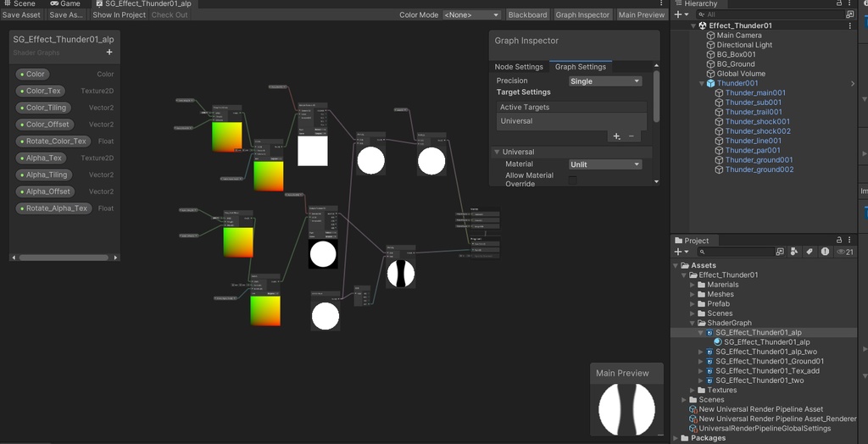868x444 pixels.
Task: Open the Color Mode dropdown
Action: (x=471, y=15)
